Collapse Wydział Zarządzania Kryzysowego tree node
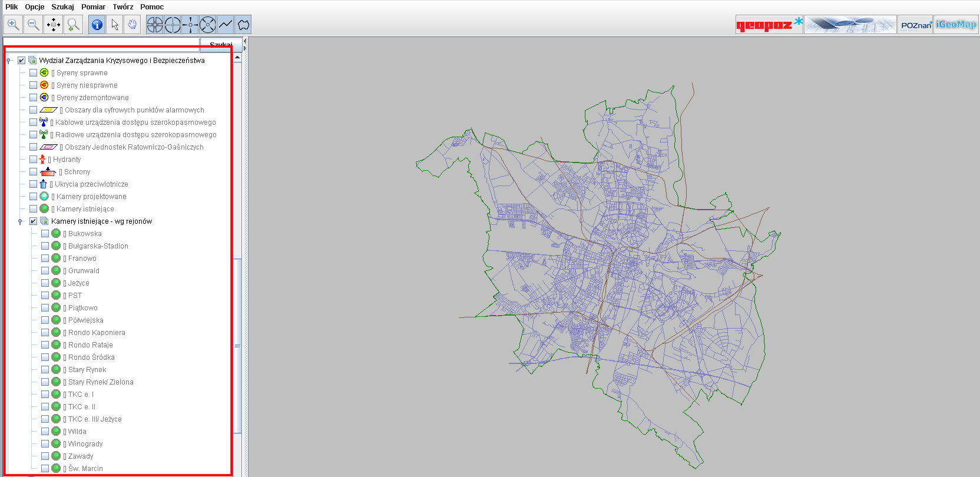This screenshot has width=980, height=477. point(8,61)
